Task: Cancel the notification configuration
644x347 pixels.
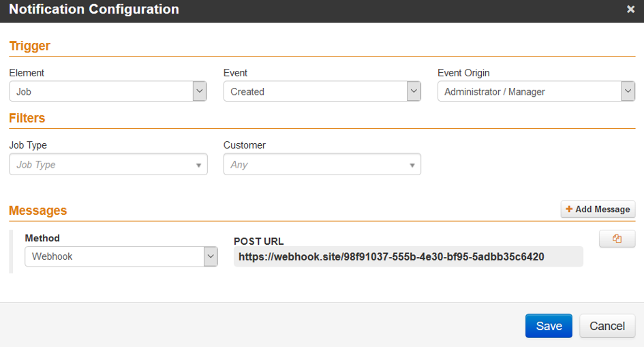Action: pos(607,326)
